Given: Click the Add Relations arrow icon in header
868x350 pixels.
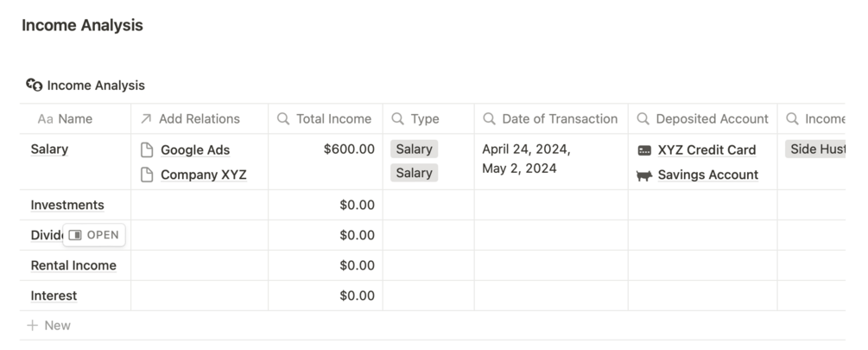Looking at the screenshot, I should tap(146, 119).
